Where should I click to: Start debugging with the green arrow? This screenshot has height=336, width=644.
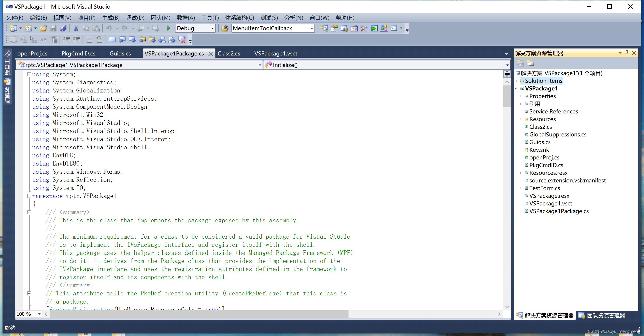[x=169, y=28]
